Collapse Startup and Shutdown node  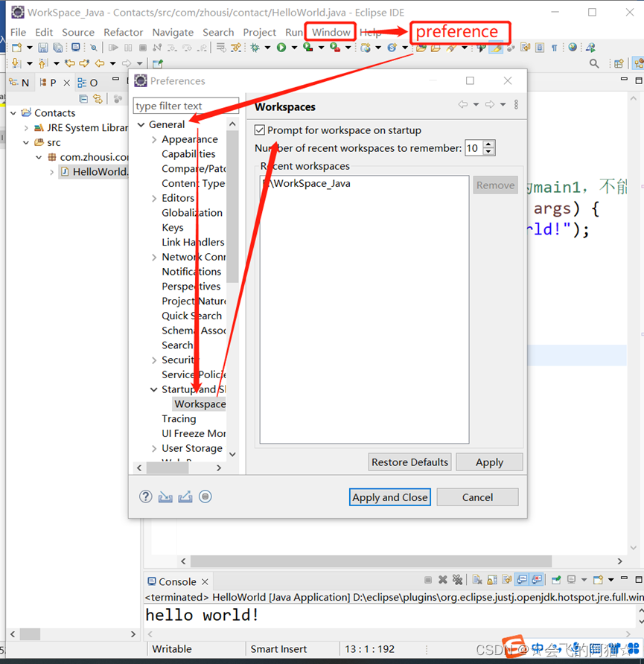[x=153, y=389]
